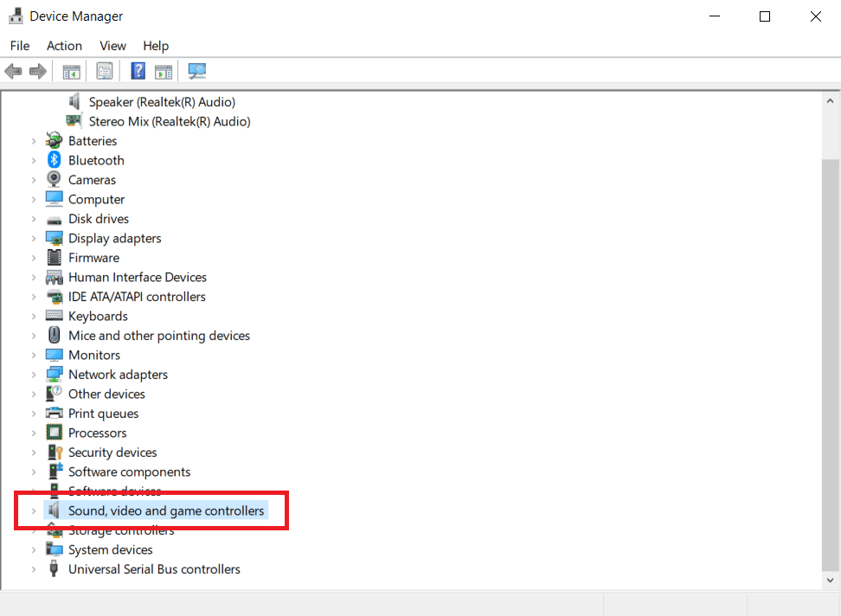This screenshot has width=841, height=616.
Task: Click the Back arrow in the toolbar
Action: pos(13,71)
